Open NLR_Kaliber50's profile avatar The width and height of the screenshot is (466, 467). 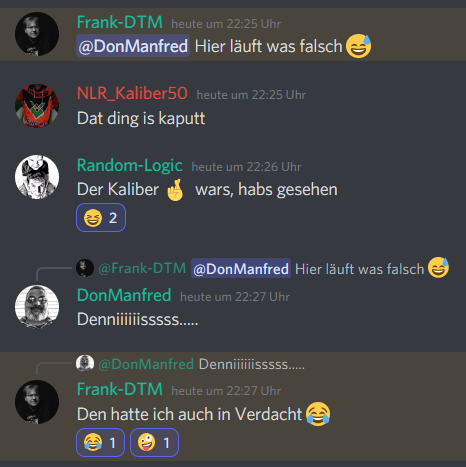click(x=37, y=106)
